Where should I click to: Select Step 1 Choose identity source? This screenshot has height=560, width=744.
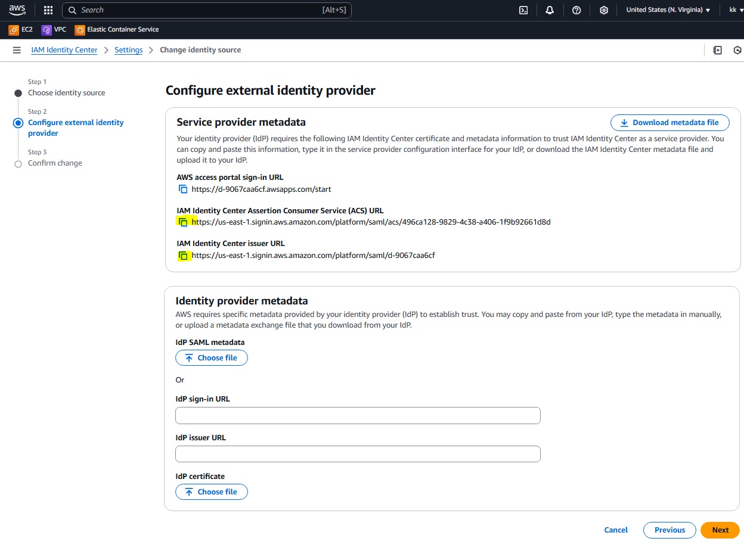66,93
